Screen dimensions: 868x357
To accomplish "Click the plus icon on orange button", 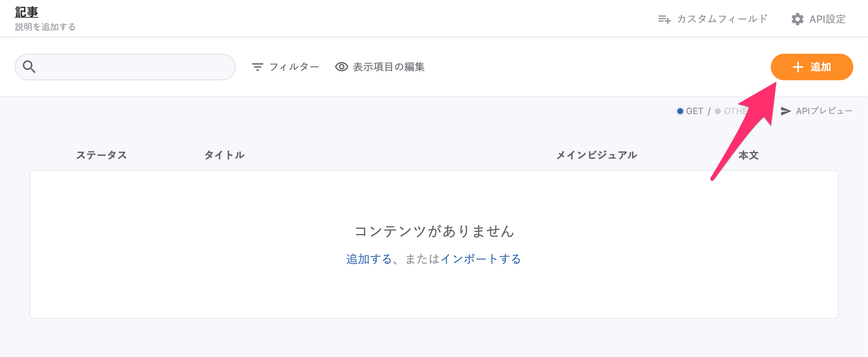I will click(x=798, y=67).
